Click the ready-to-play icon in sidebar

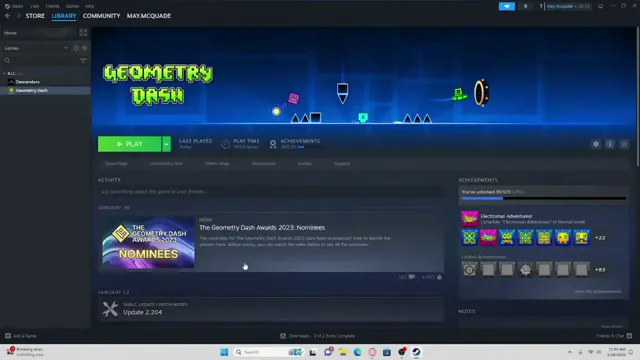(x=84, y=48)
